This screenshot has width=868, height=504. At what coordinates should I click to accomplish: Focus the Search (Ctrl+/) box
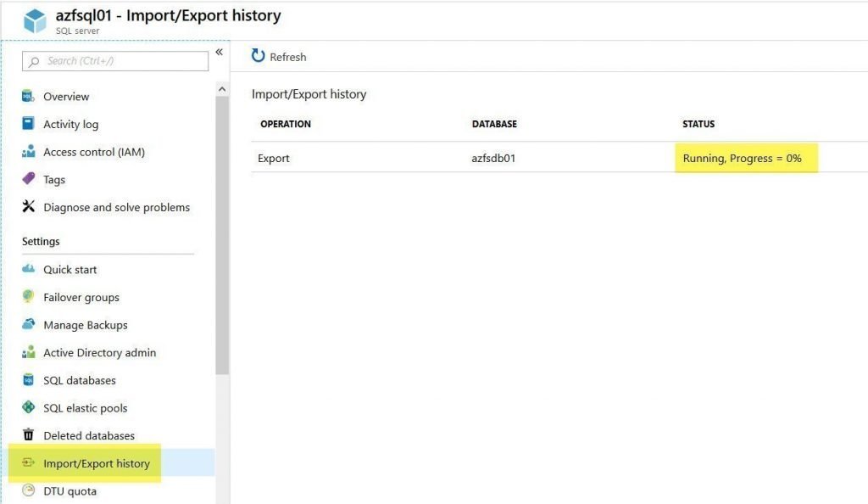[115, 61]
